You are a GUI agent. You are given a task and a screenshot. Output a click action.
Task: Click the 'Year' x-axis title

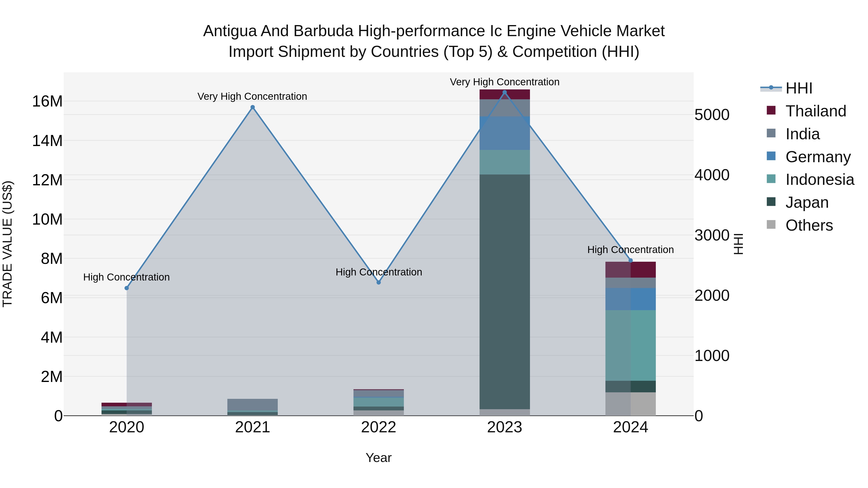pyautogui.click(x=379, y=458)
